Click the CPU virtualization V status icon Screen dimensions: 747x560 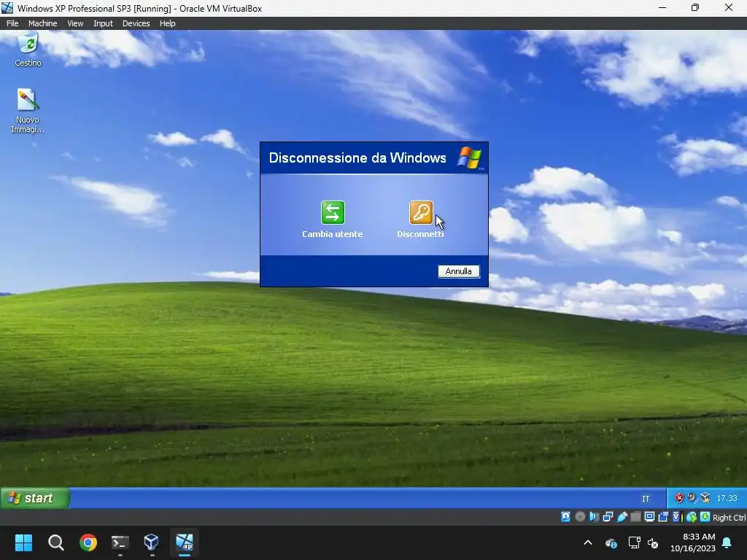pos(678,517)
